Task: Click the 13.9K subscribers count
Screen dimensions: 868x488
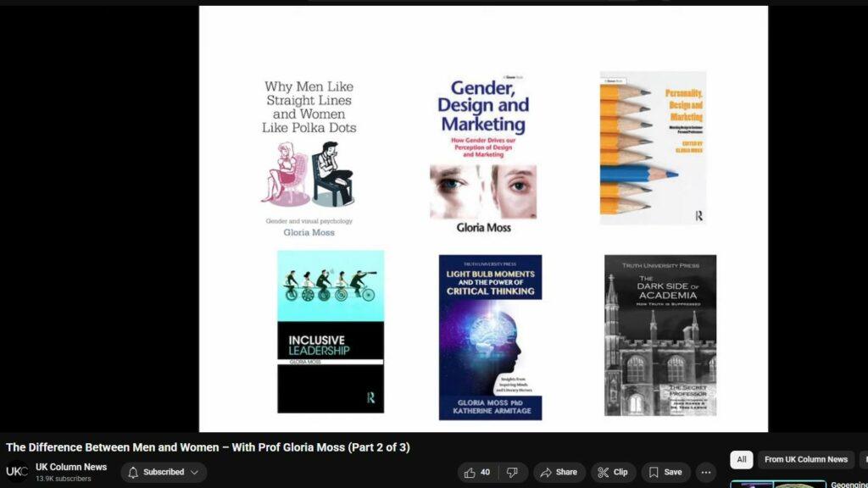Action: [63, 479]
